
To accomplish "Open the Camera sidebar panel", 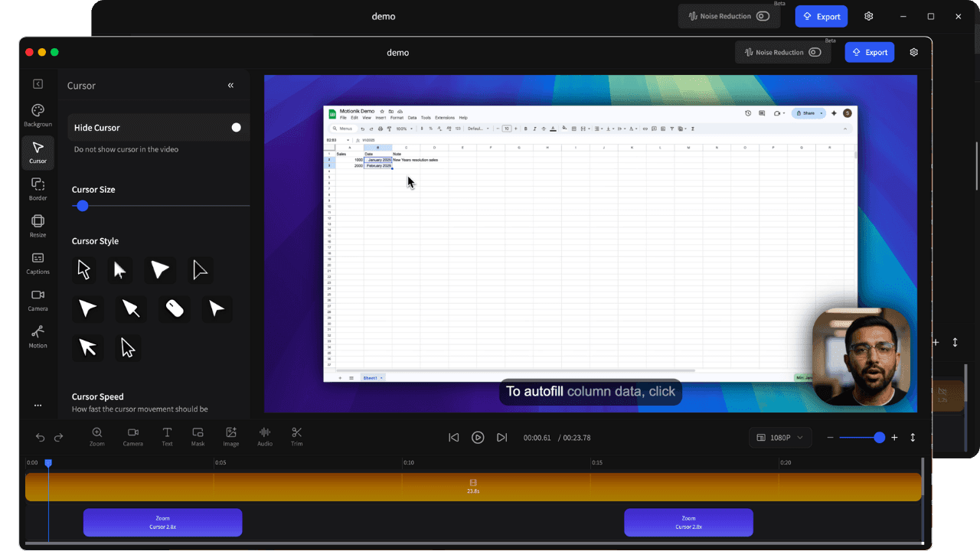I will [x=38, y=300].
